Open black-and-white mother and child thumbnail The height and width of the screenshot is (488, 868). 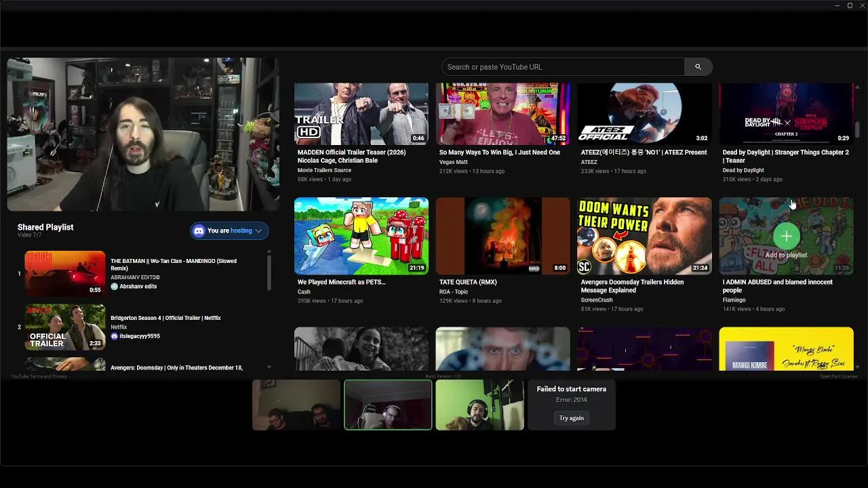[361, 349]
